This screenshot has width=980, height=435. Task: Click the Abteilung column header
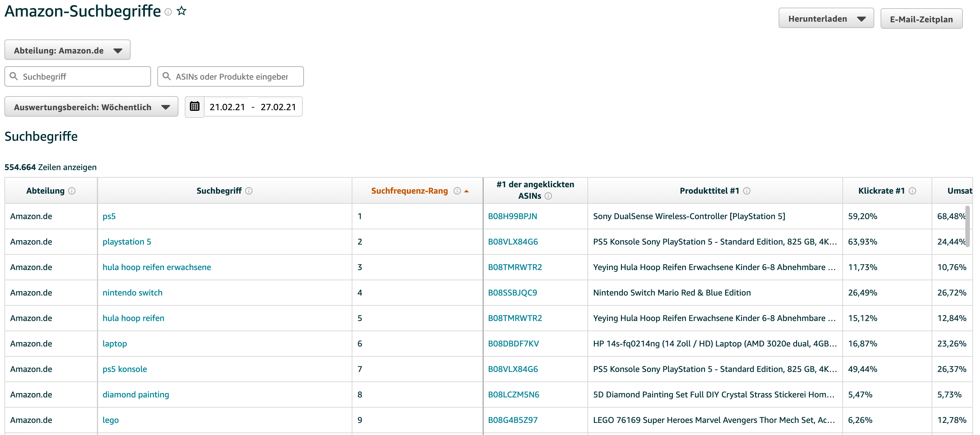pyautogui.click(x=51, y=190)
